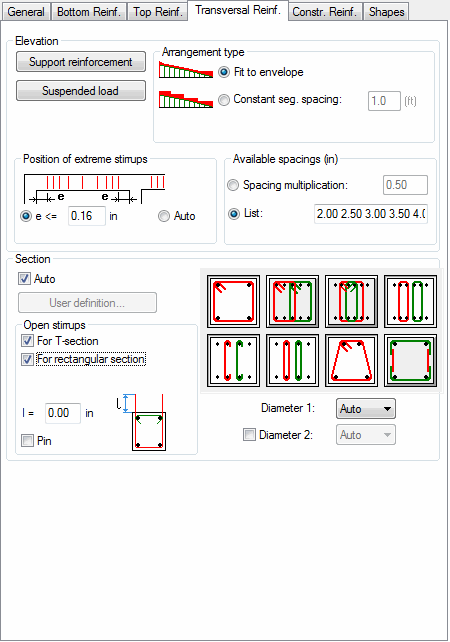Select single closed stirrup section icon
This screenshot has height=642, width=450.
point(233,301)
